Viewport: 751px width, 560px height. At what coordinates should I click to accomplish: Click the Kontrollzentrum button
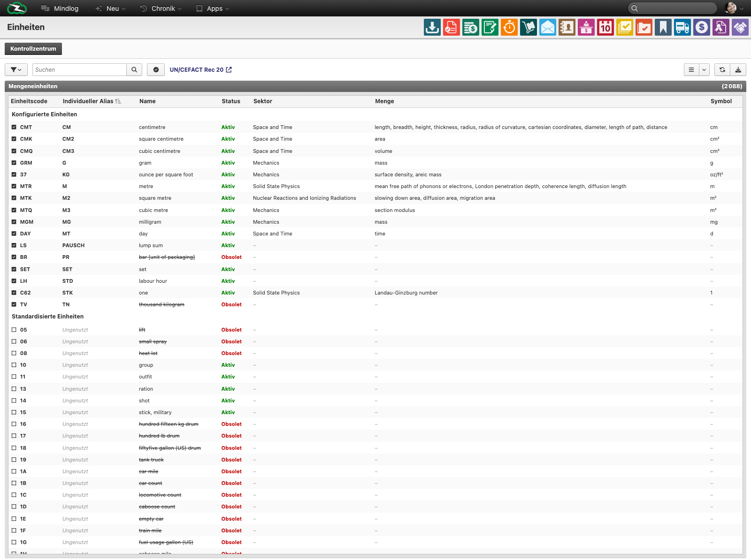coord(33,49)
